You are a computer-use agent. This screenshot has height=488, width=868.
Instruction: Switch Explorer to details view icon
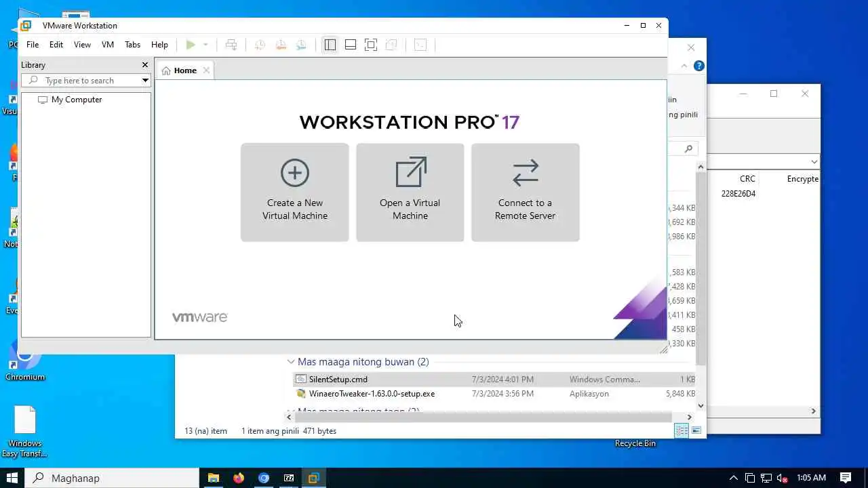pyautogui.click(x=682, y=431)
